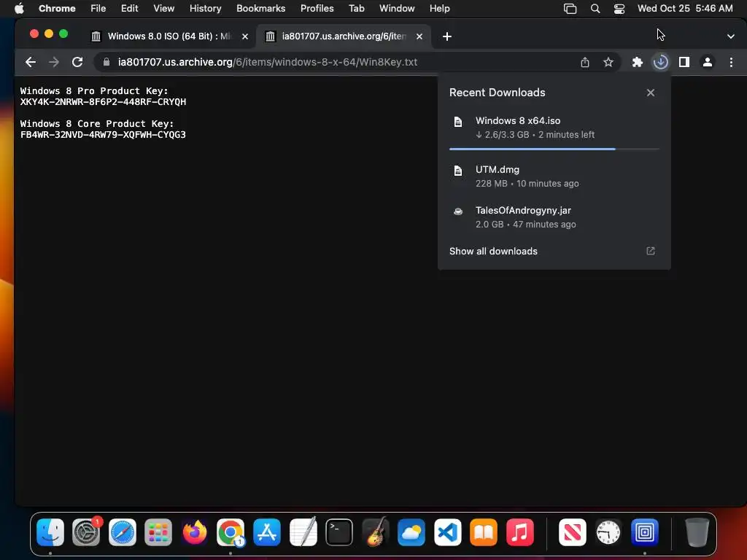Launch Firefox from the Dock
Screen dimensions: 747x560
tap(194, 532)
